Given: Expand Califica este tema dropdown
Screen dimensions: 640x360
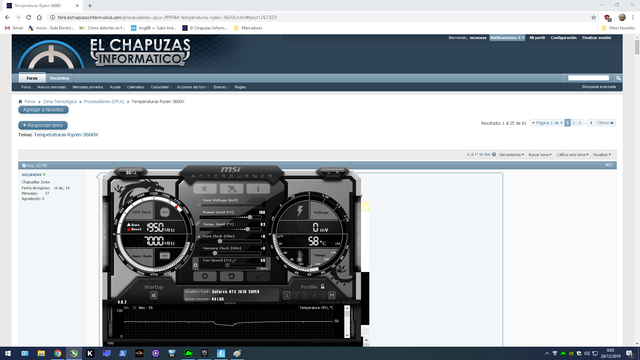Looking at the screenshot, I should [x=572, y=155].
